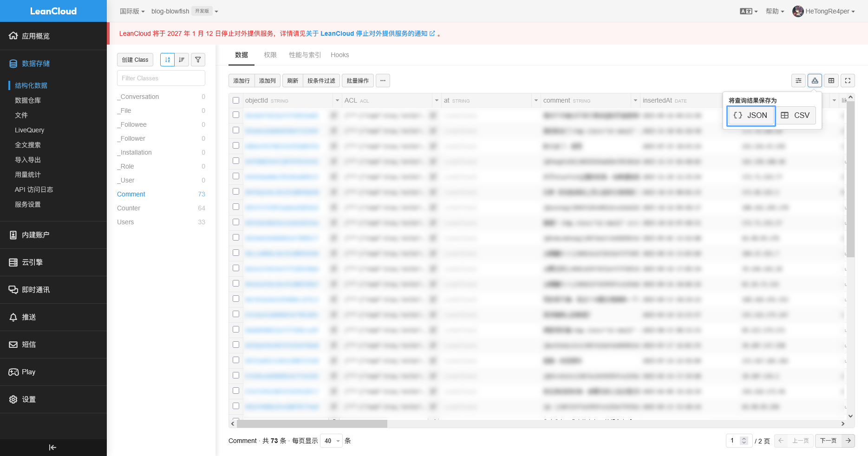
Task: Open the per-page count dropdown showing 40
Action: [x=332, y=441]
